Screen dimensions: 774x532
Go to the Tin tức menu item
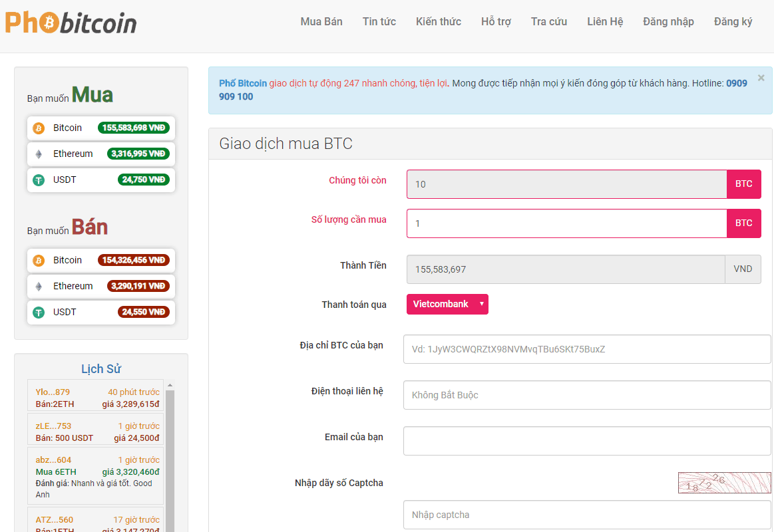[x=379, y=22]
